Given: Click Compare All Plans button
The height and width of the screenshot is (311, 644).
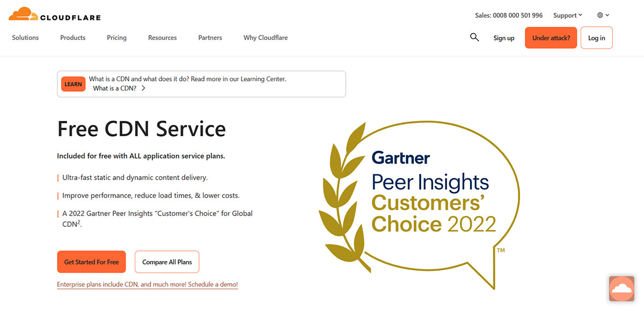Looking at the screenshot, I should [167, 262].
